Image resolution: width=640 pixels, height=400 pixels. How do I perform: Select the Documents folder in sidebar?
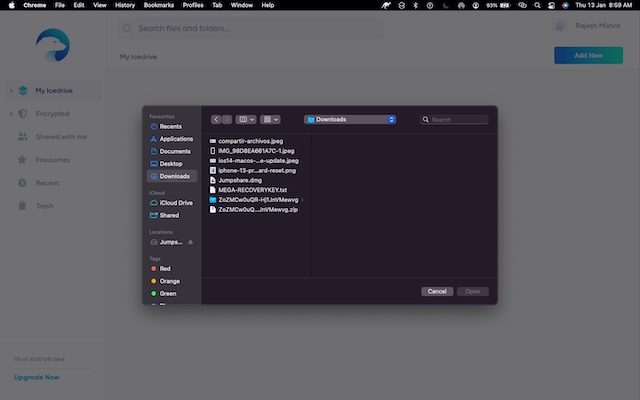pos(175,151)
